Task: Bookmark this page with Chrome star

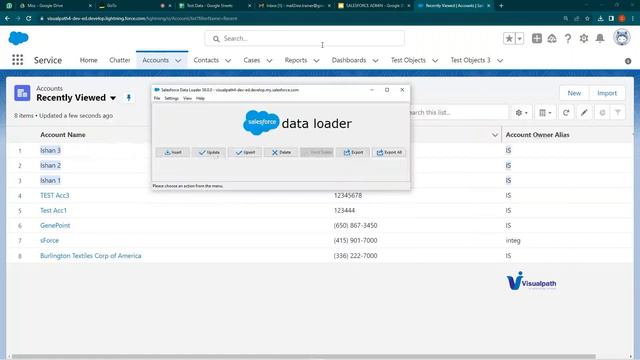Action: pos(587,18)
